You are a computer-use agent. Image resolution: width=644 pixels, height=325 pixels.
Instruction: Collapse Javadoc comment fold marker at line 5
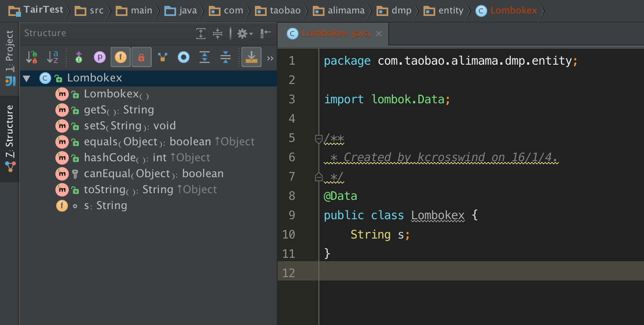319,139
